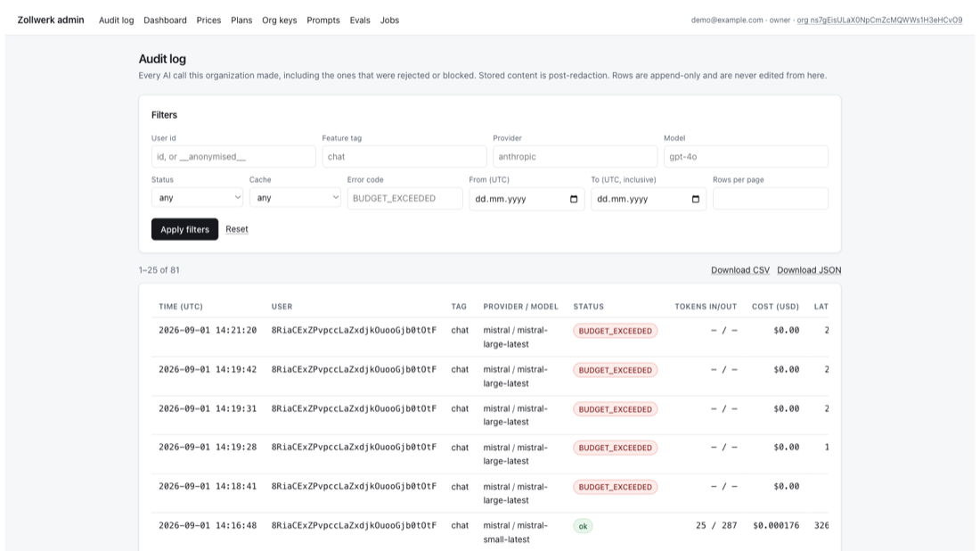Focus the Error code filter field
The width and height of the screenshot is (980, 551).
[405, 198]
